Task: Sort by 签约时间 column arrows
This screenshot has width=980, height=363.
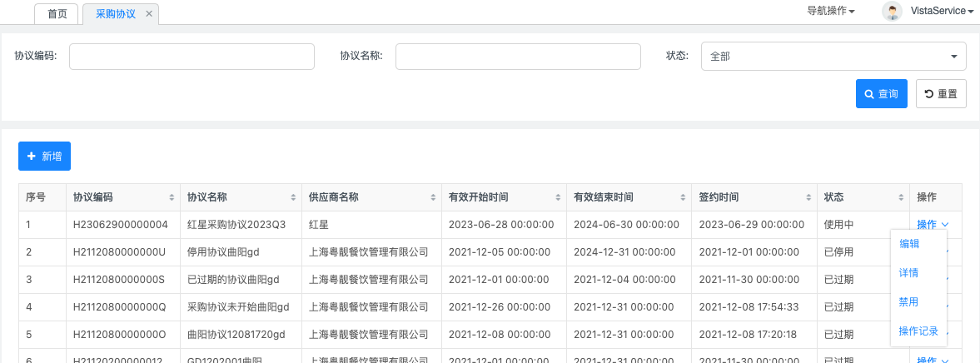Action: tap(808, 197)
